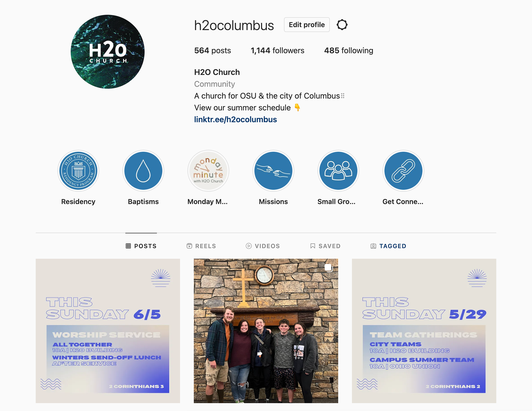Screen dimensions: 532x411
Task: Switch to the Tagged tab
Action: (388, 246)
